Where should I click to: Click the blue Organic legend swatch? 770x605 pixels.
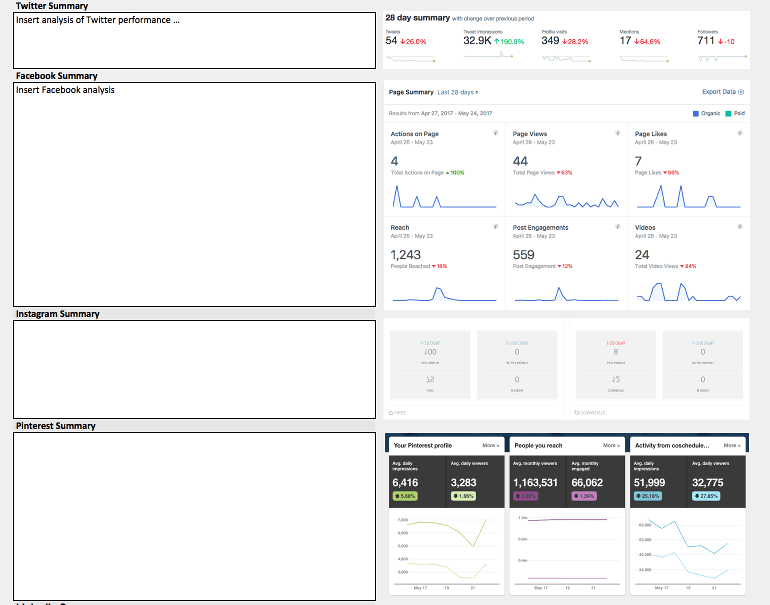695,113
